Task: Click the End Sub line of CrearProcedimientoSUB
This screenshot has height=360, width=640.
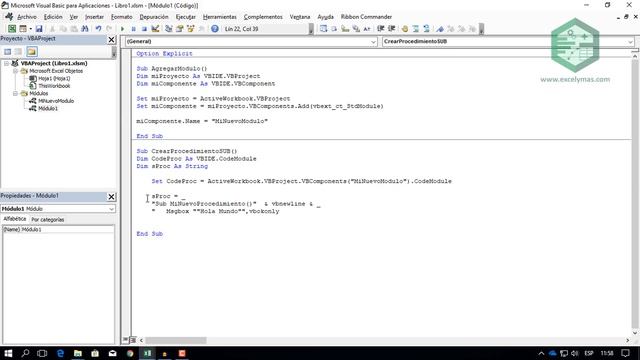Action: pyautogui.click(x=149, y=233)
